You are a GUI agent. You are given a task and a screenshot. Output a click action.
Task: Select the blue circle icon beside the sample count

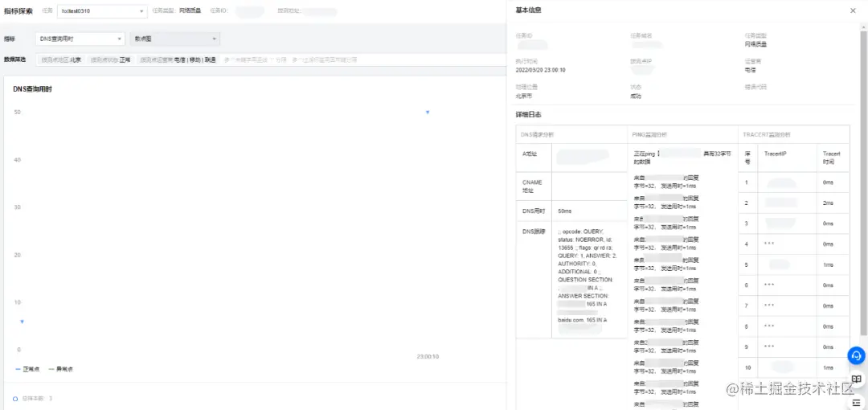point(15,399)
